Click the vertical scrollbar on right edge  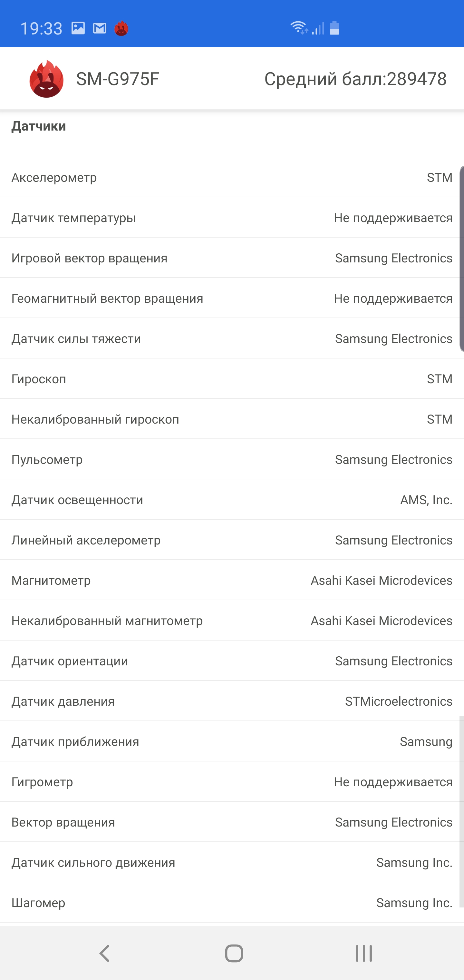(461, 259)
